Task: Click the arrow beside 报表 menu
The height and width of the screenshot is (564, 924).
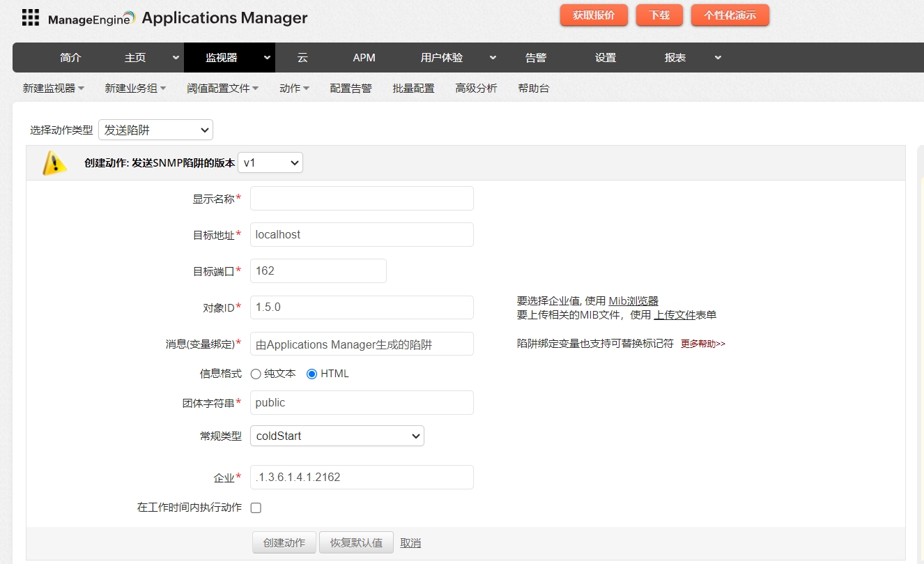Action: [718, 58]
